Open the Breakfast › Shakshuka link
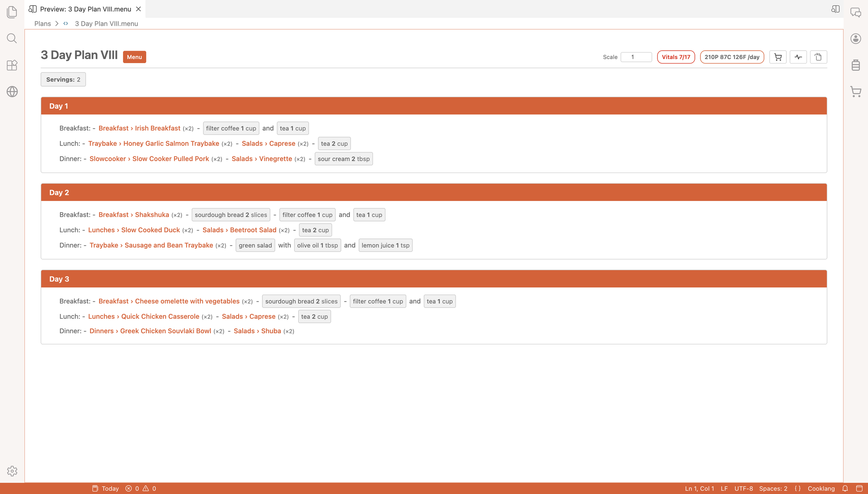Screen dimensions: 868x494 (x=134, y=215)
